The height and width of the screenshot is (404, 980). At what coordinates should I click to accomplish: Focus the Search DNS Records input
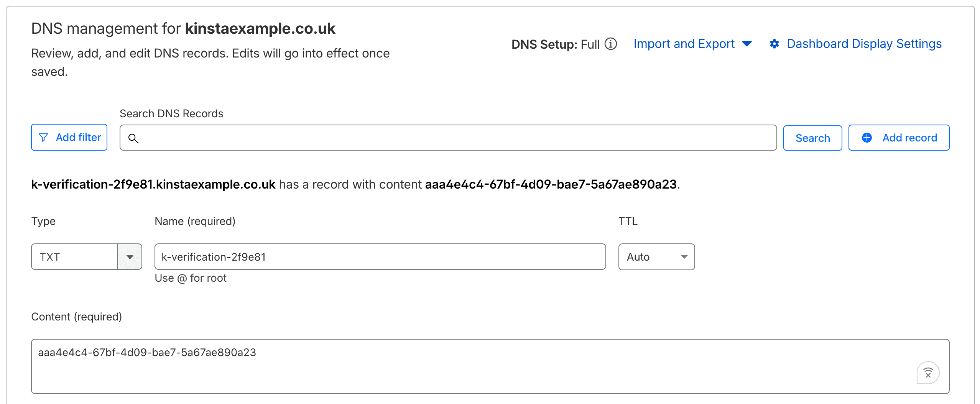pyautogui.click(x=422, y=138)
